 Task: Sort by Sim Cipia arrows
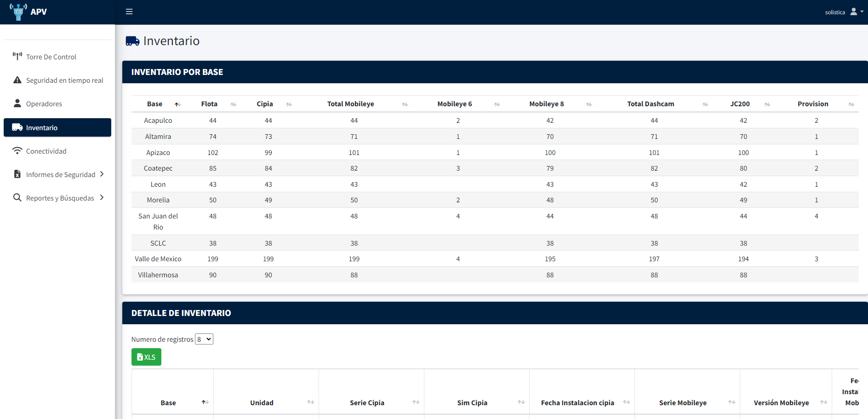click(521, 402)
